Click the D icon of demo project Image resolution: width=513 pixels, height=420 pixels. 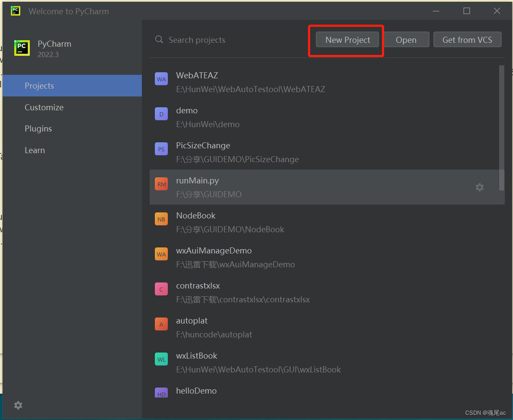coord(161,114)
